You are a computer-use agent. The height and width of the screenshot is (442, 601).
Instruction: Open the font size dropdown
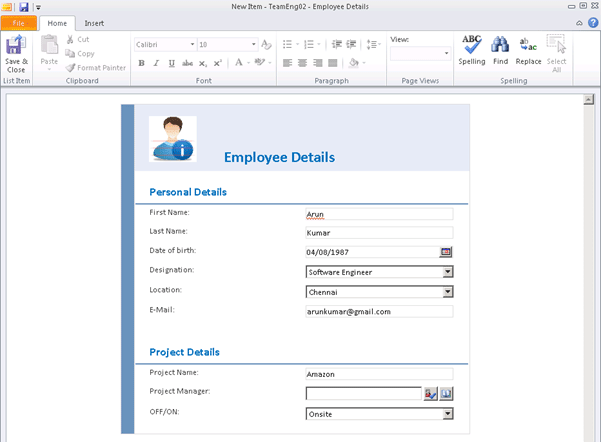tap(253, 44)
